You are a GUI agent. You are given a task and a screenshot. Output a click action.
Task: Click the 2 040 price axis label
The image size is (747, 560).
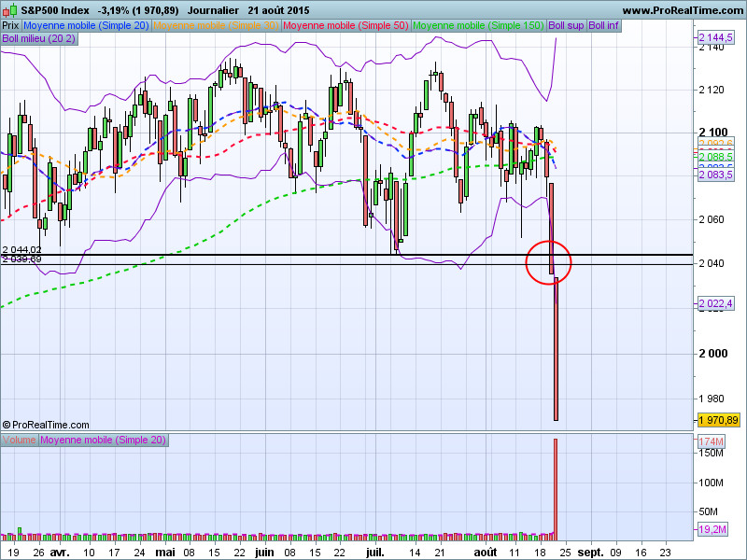click(x=712, y=263)
